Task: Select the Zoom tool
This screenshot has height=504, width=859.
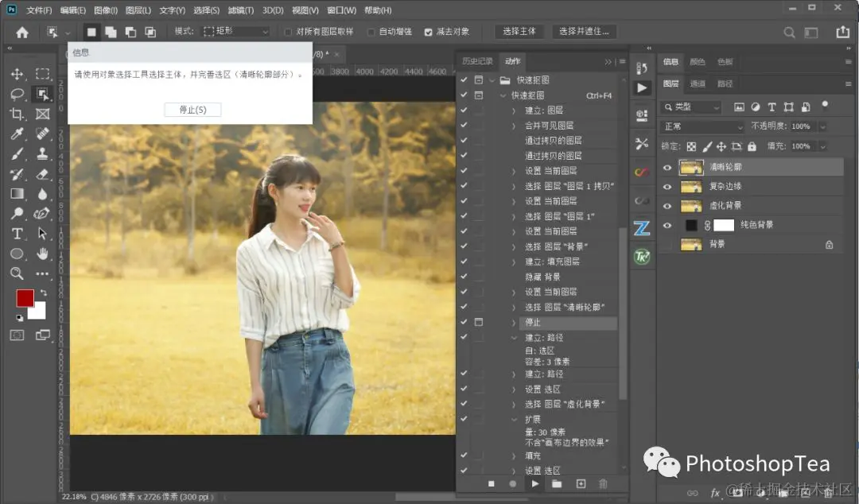Action: [17, 273]
